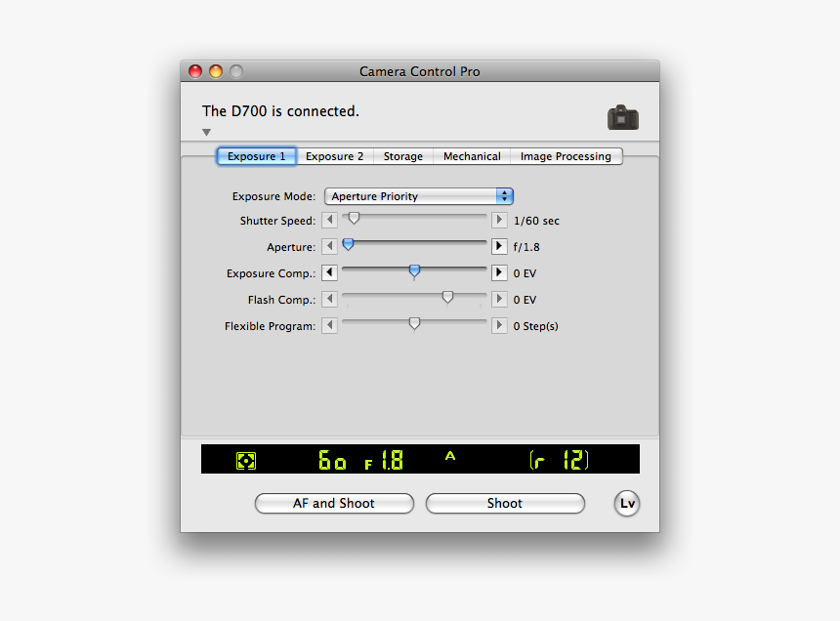The height and width of the screenshot is (621, 840).
Task: Open the Exposure Mode dropdown
Action: [x=419, y=196]
